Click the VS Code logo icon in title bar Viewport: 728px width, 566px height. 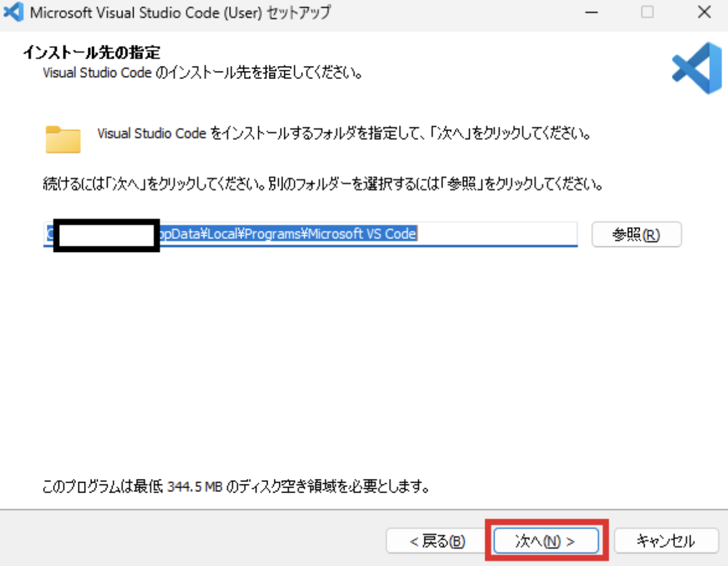click(x=12, y=12)
